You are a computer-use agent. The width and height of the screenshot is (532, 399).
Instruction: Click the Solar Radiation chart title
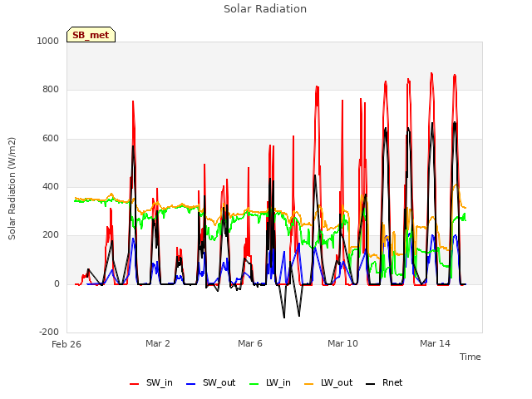(265, 9)
